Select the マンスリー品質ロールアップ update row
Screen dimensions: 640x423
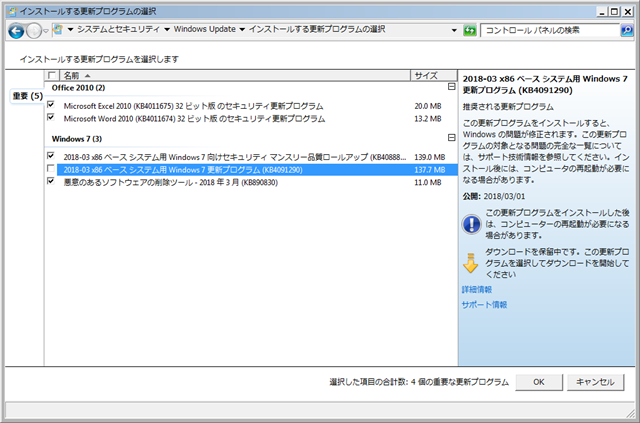pyautogui.click(x=235, y=157)
